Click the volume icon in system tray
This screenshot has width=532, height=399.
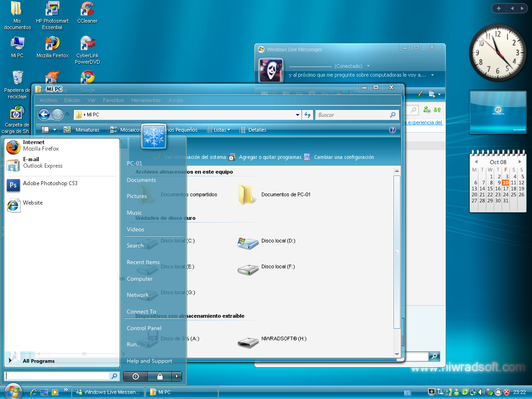[x=481, y=393]
